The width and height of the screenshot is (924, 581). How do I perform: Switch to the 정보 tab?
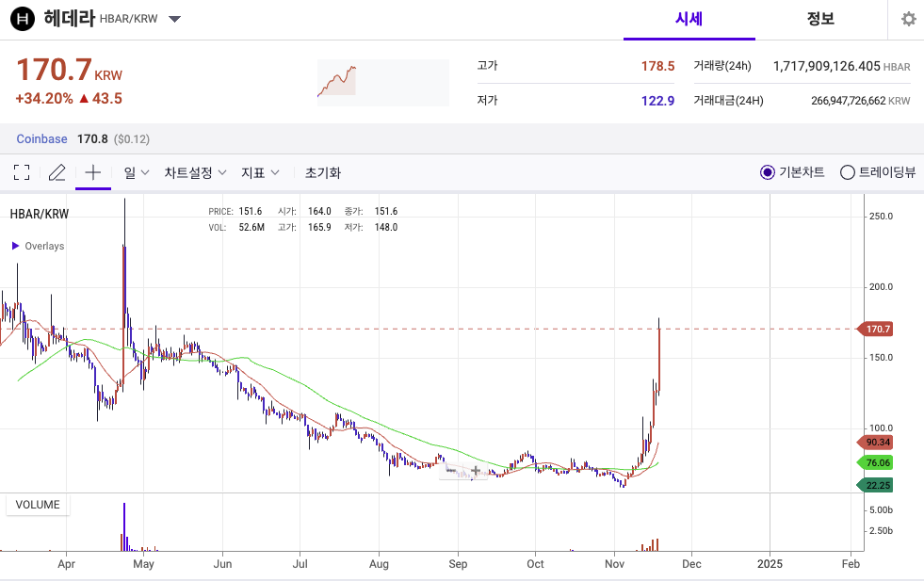820,19
